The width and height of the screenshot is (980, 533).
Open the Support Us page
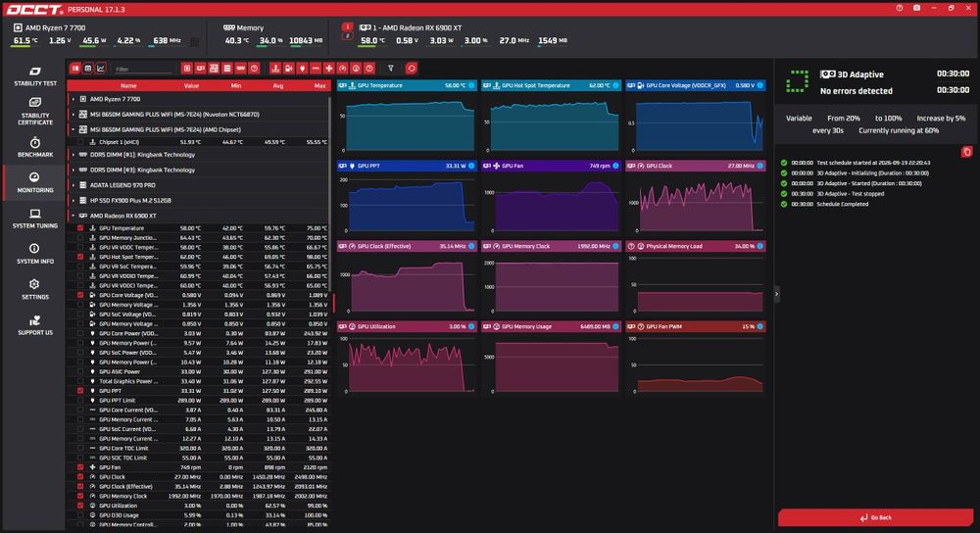click(x=35, y=325)
